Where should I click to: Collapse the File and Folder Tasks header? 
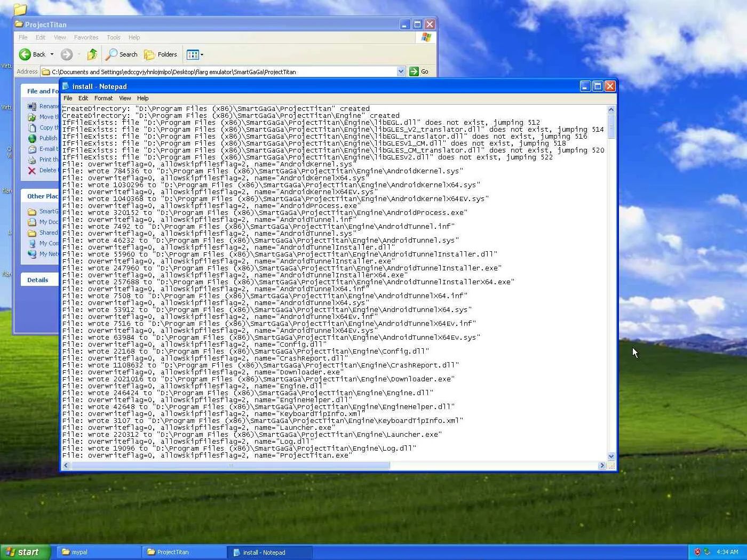pyautogui.click(x=40, y=91)
